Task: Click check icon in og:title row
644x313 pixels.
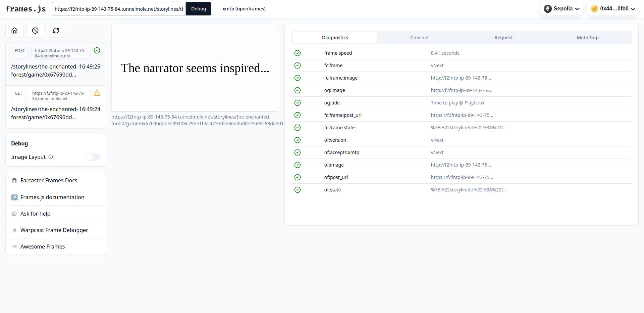Action: coord(298,103)
